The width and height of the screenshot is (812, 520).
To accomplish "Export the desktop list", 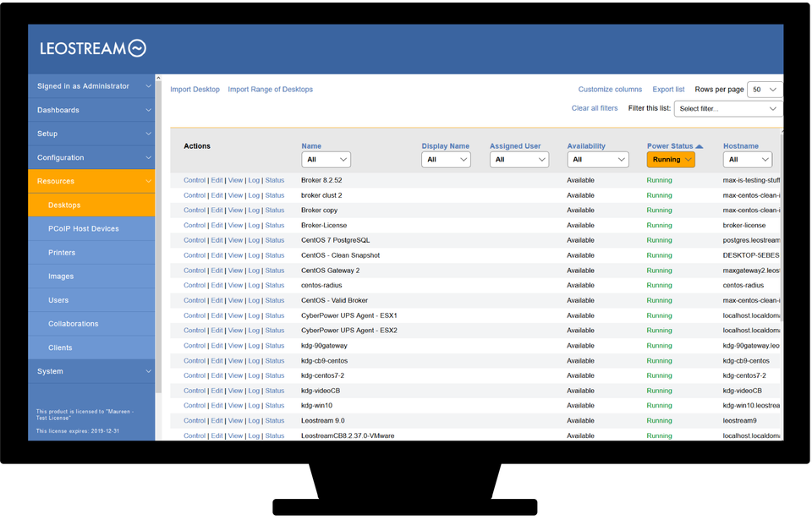I will coord(668,89).
